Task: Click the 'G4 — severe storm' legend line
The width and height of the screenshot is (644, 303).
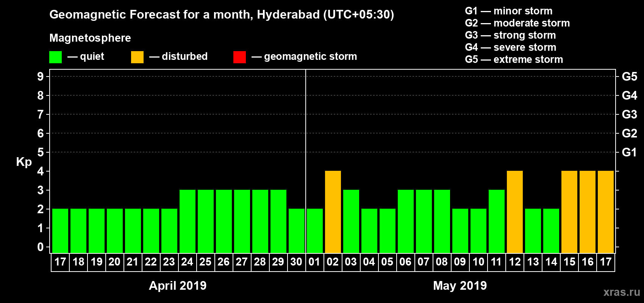Action: click(511, 47)
